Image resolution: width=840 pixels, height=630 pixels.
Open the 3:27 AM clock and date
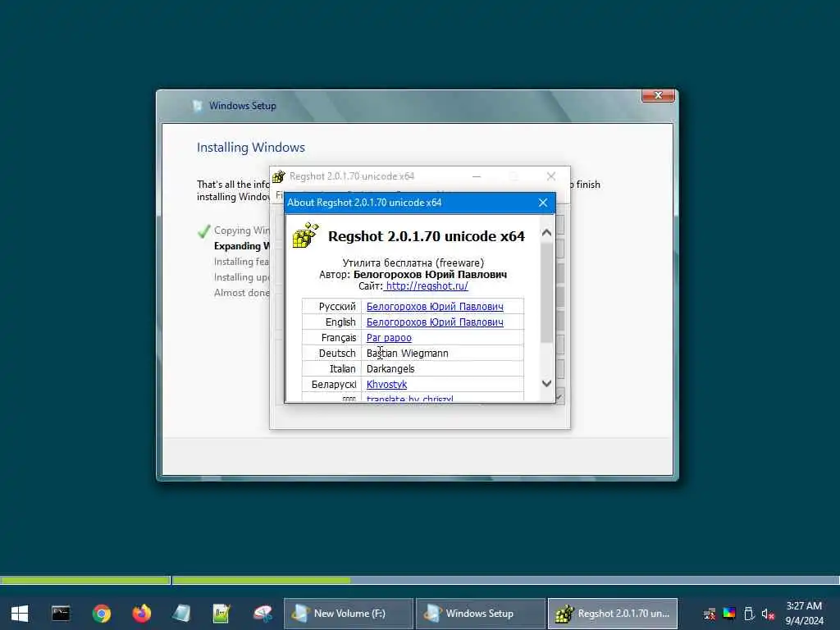tap(804, 614)
